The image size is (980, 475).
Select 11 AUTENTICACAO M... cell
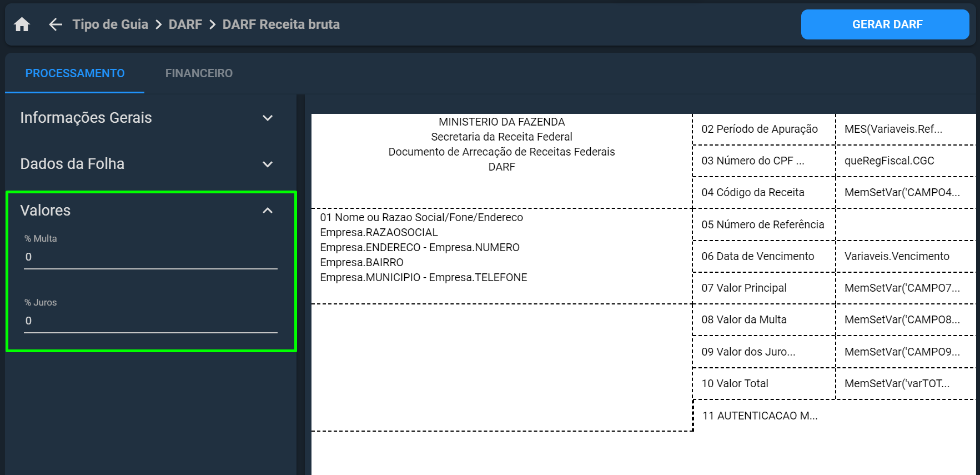pyautogui.click(x=760, y=416)
